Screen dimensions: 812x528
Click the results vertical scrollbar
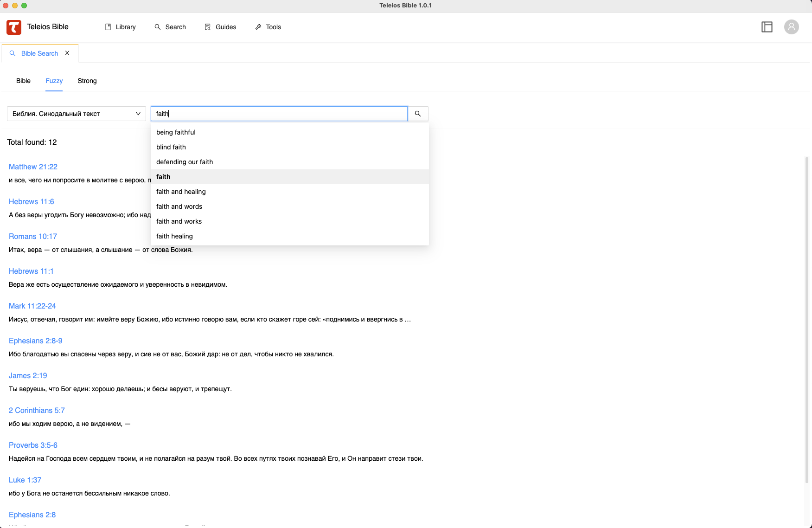(807, 320)
